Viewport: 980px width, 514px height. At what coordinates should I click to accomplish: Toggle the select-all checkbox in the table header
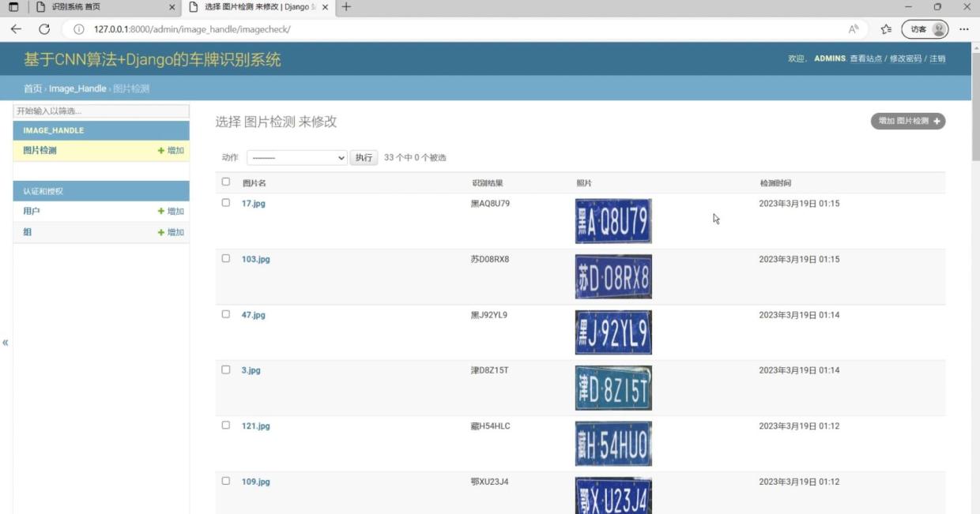(x=225, y=181)
